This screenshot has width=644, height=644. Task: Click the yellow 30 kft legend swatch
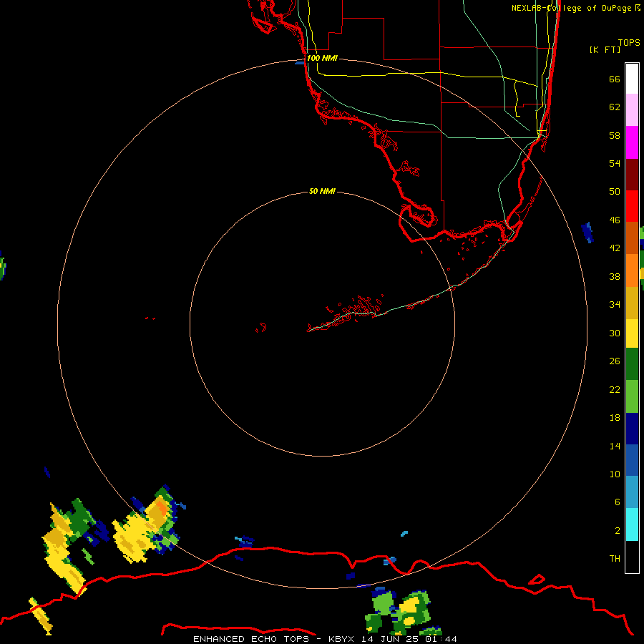coord(632,333)
